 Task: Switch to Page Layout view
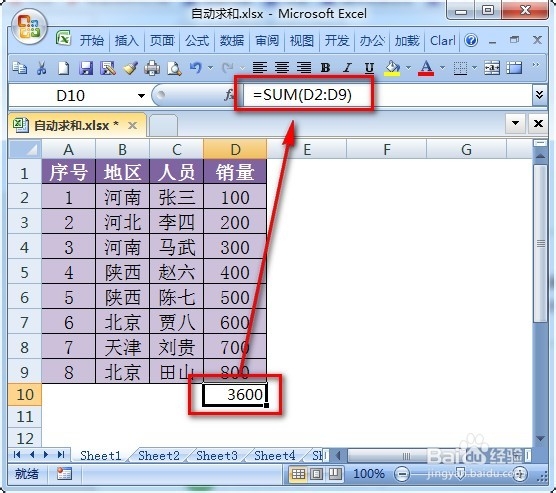click(x=317, y=474)
